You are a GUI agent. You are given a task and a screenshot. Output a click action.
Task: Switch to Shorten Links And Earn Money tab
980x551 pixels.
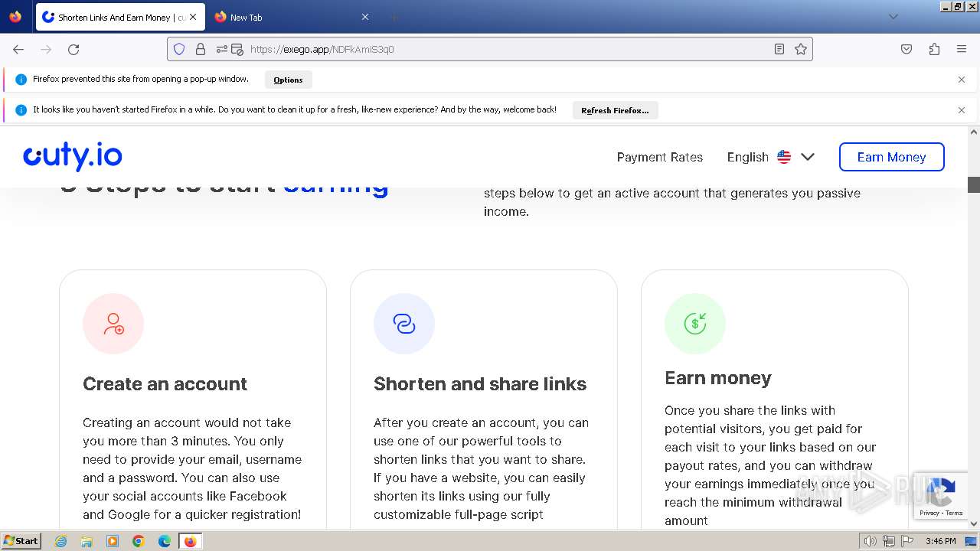120,17
